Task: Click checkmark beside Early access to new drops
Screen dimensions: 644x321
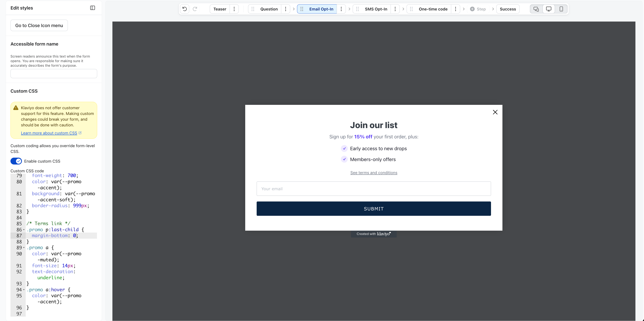Action: [344, 148]
